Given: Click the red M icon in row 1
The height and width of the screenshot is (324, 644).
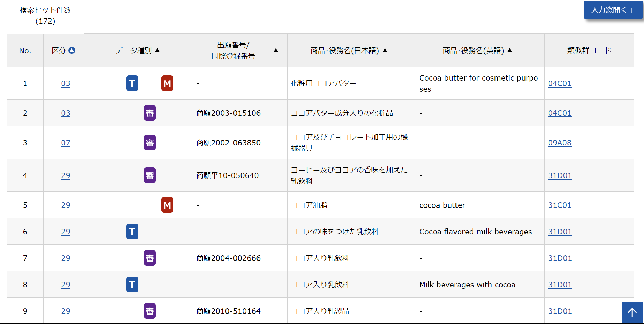Looking at the screenshot, I should coord(167,83).
